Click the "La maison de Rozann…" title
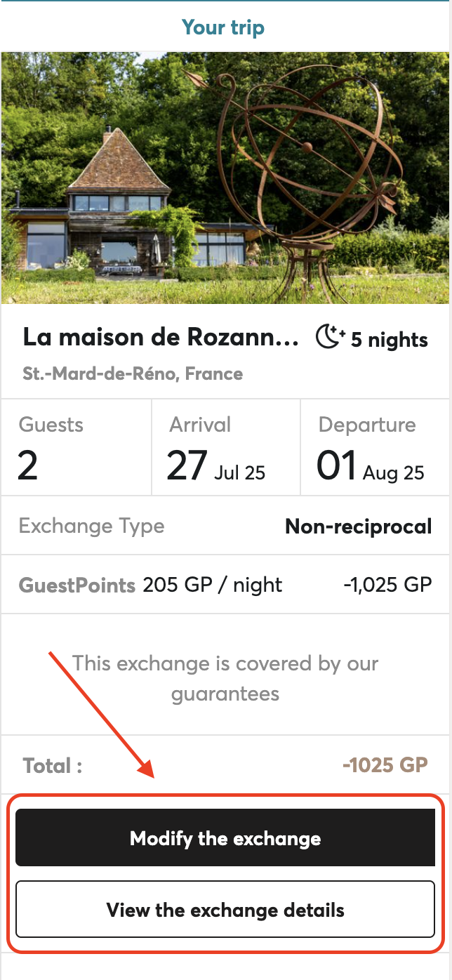Image resolution: width=452 pixels, height=980 pixels. (161, 338)
